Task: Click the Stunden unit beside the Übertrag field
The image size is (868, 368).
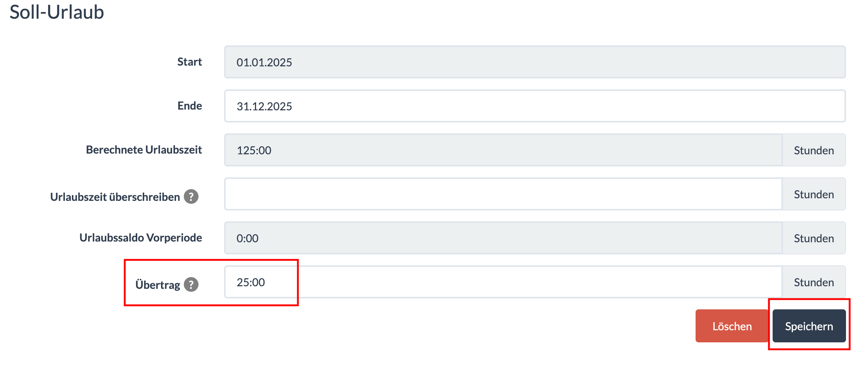Action: click(814, 282)
